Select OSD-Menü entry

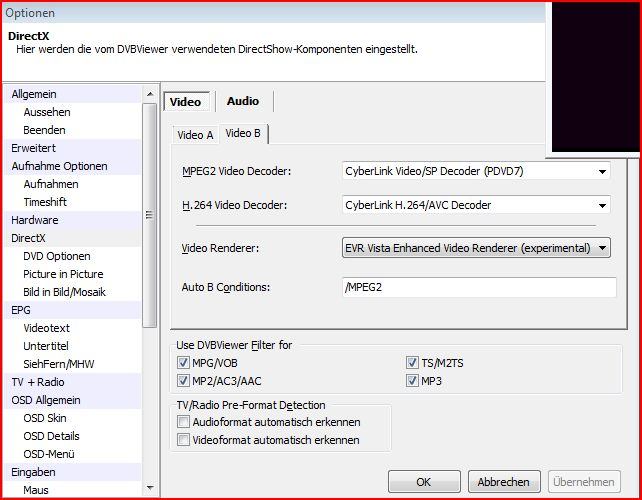(x=73, y=455)
